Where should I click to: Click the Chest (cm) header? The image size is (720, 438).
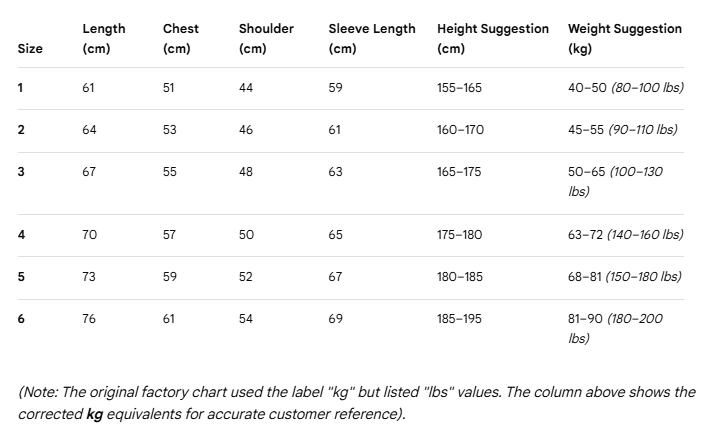coord(181,39)
